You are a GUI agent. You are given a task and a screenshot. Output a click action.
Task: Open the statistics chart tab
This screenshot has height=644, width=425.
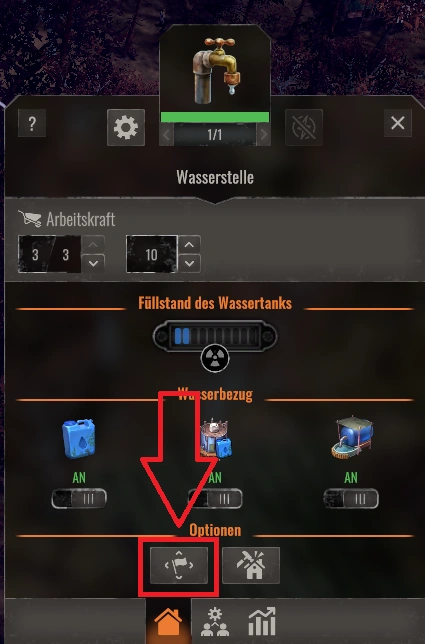262,622
